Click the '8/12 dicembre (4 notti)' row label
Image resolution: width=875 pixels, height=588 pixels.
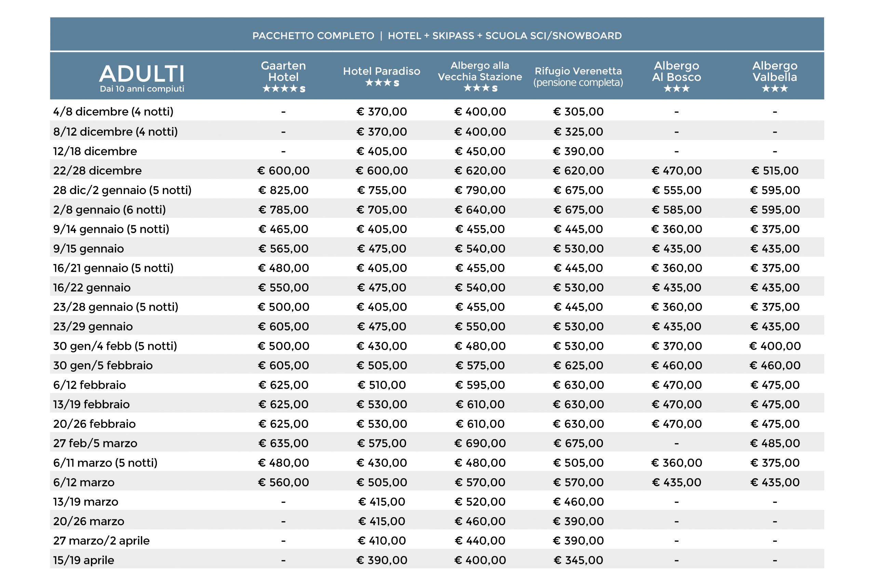click(116, 132)
